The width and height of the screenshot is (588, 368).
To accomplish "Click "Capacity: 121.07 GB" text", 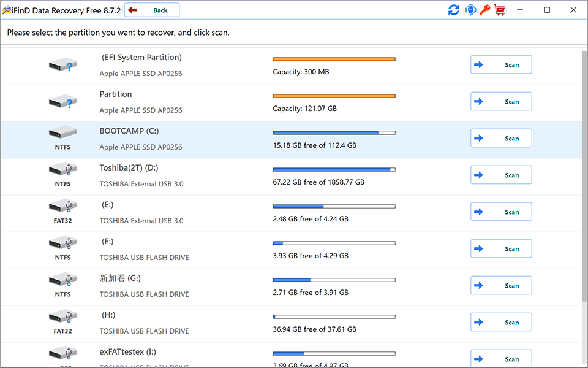I will 304,109.
